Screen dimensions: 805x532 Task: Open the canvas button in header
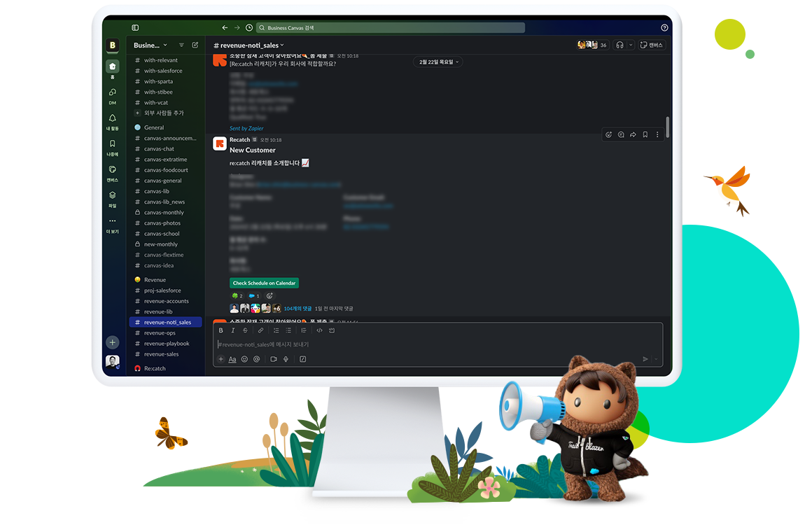pos(652,45)
